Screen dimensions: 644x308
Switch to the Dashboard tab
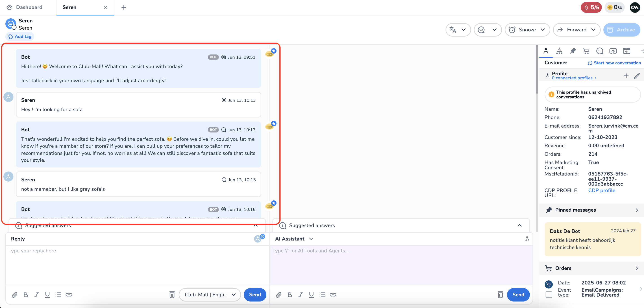tap(29, 7)
